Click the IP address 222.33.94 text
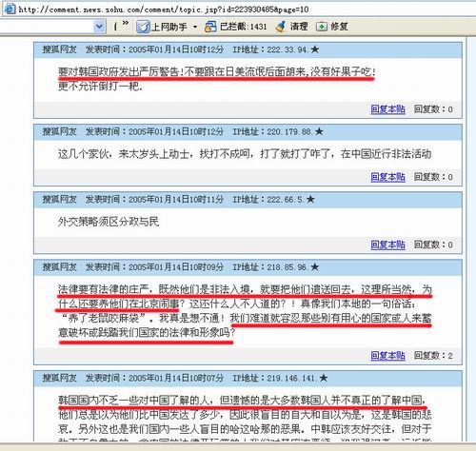The height and width of the screenshot is (451, 476). [x=288, y=49]
